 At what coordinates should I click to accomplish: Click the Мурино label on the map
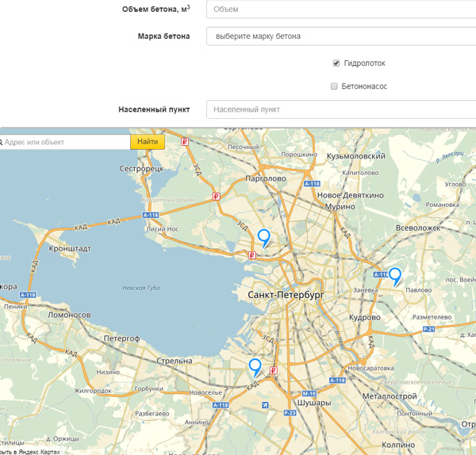coord(340,207)
